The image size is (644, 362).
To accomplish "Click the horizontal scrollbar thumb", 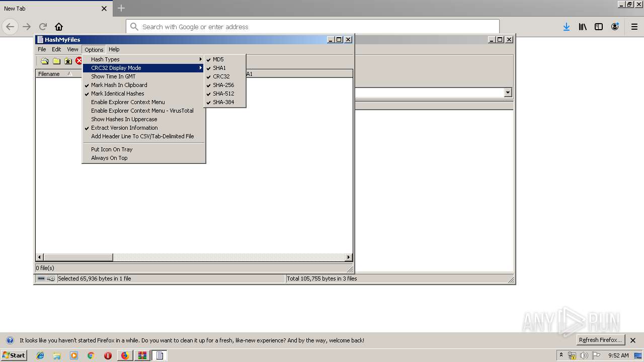I will [78, 257].
